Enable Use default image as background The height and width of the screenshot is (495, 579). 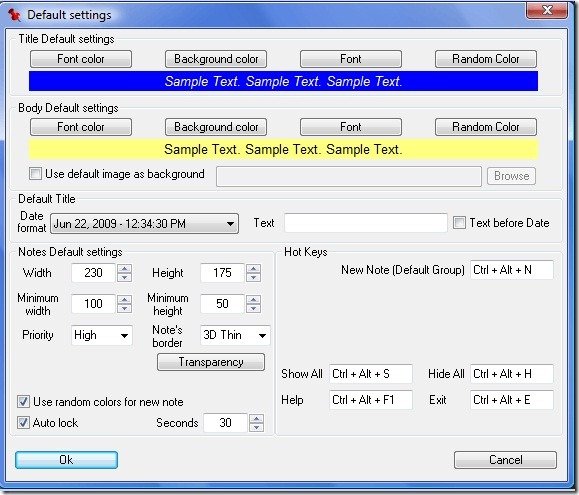click(35, 173)
